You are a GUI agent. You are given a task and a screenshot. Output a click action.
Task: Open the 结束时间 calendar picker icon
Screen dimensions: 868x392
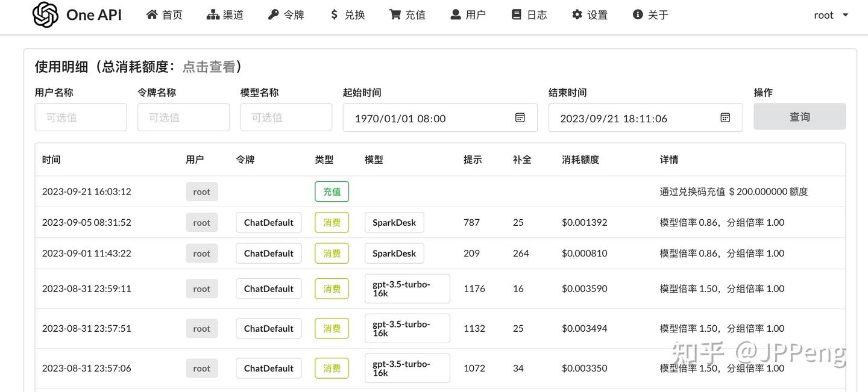[725, 117]
